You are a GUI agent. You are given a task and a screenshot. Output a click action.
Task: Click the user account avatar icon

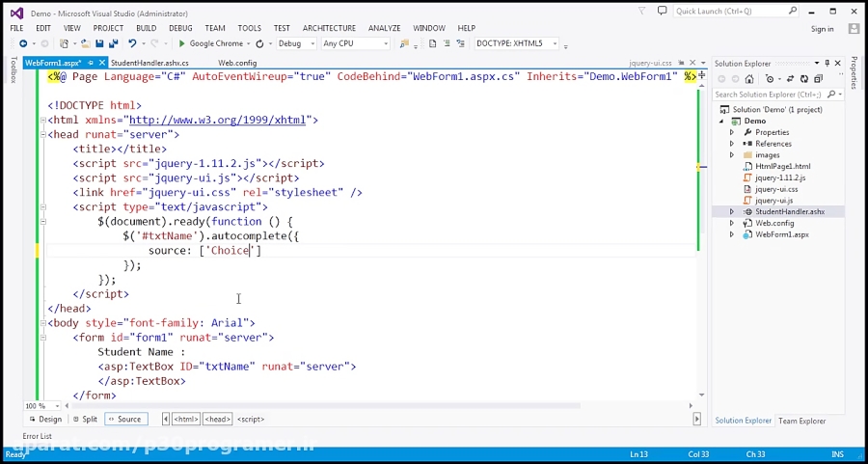tap(854, 28)
